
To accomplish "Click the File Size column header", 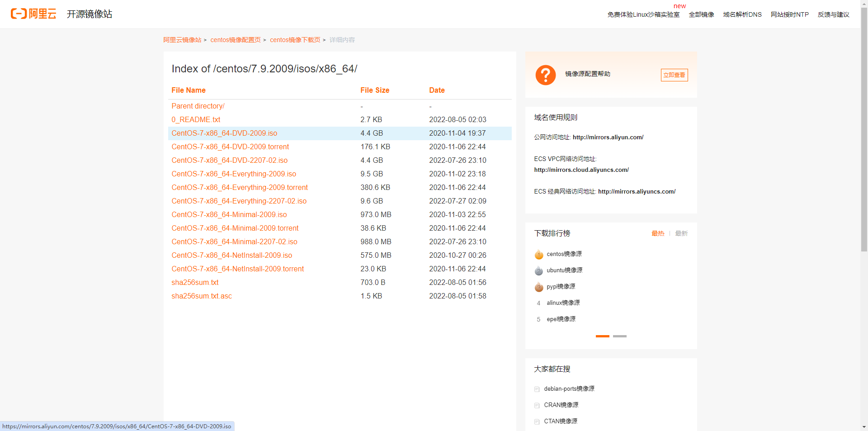I will click(x=375, y=90).
